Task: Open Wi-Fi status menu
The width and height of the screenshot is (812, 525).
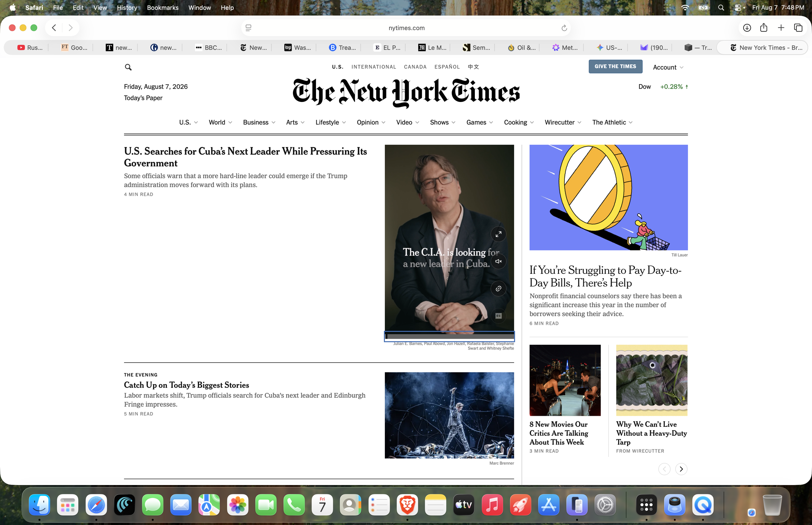Action: click(685, 7)
